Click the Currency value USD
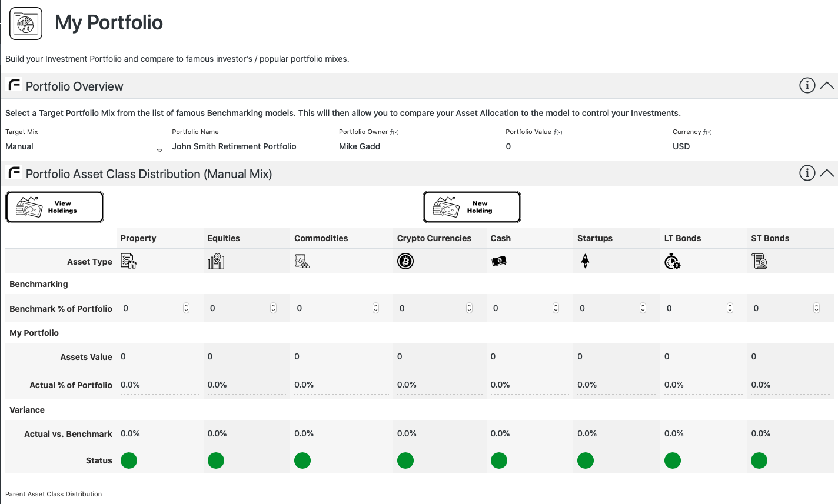838x504 pixels. (x=681, y=146)
